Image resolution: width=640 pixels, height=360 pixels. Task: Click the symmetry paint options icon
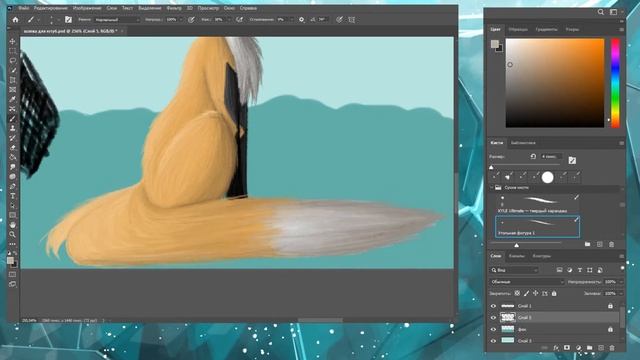click(352, 19)
